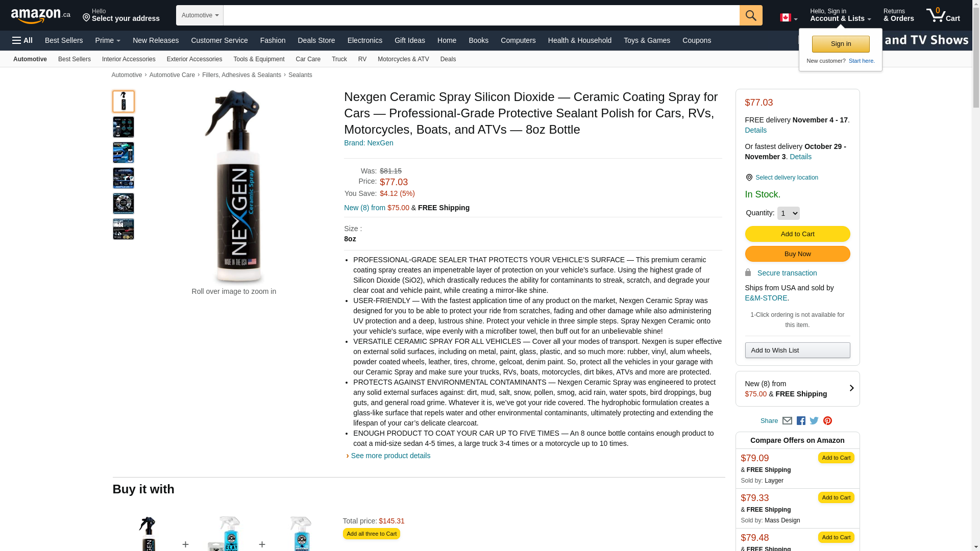This screenshot has height=551, width=980.
Task: Click the Canada flag country selector
Action: click(789, 18)
